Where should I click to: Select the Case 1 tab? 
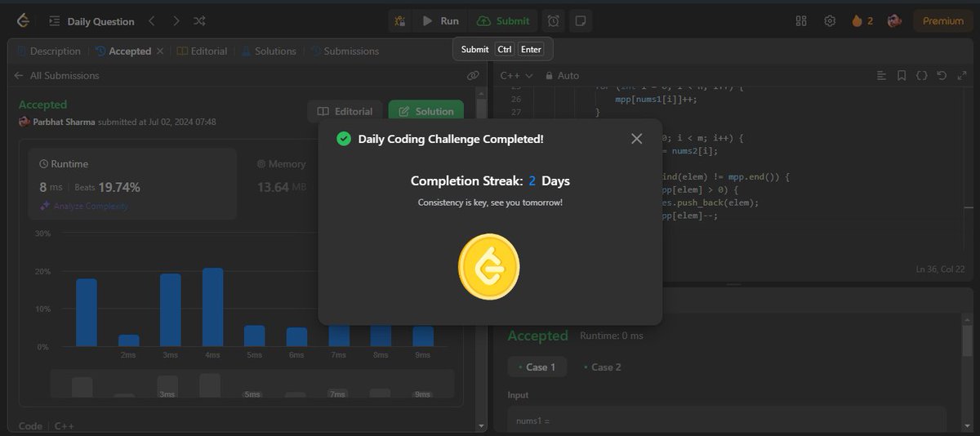pyautogui.click(x=537, y=367)
